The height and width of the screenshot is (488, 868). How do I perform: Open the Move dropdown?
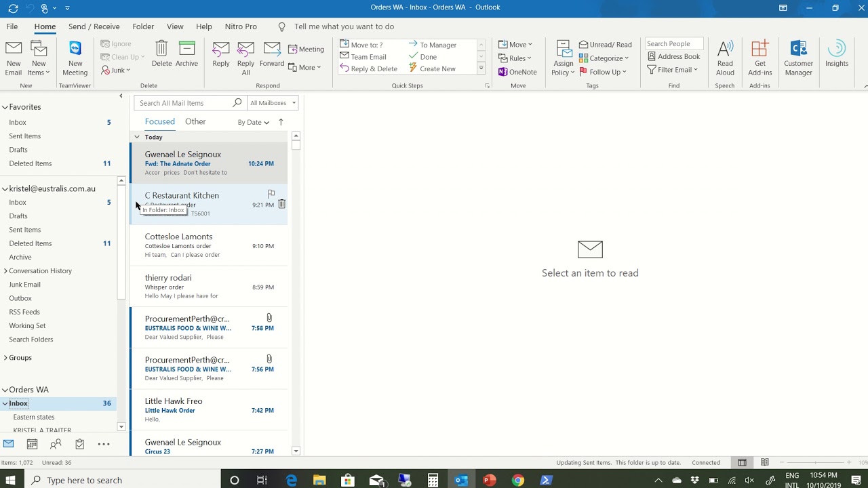tap(515, 45)
